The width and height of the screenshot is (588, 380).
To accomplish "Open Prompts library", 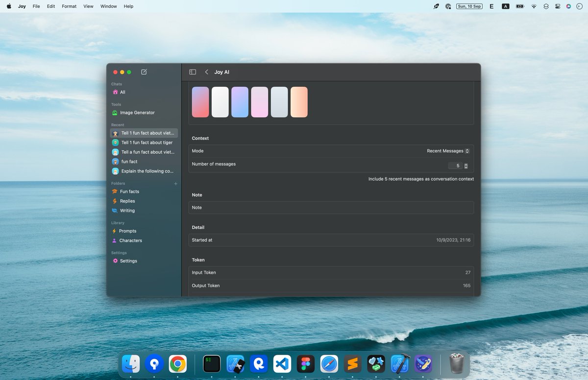I will [x=144, y=231].
